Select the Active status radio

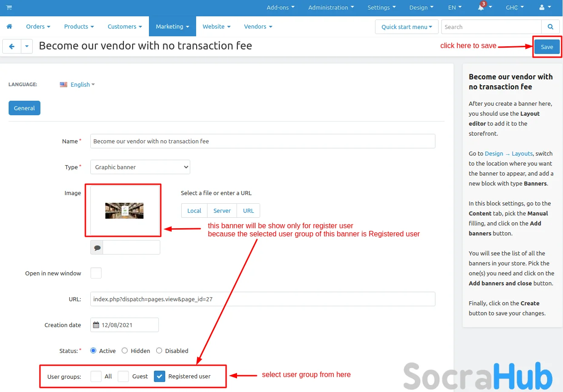(x=94, y=351)
